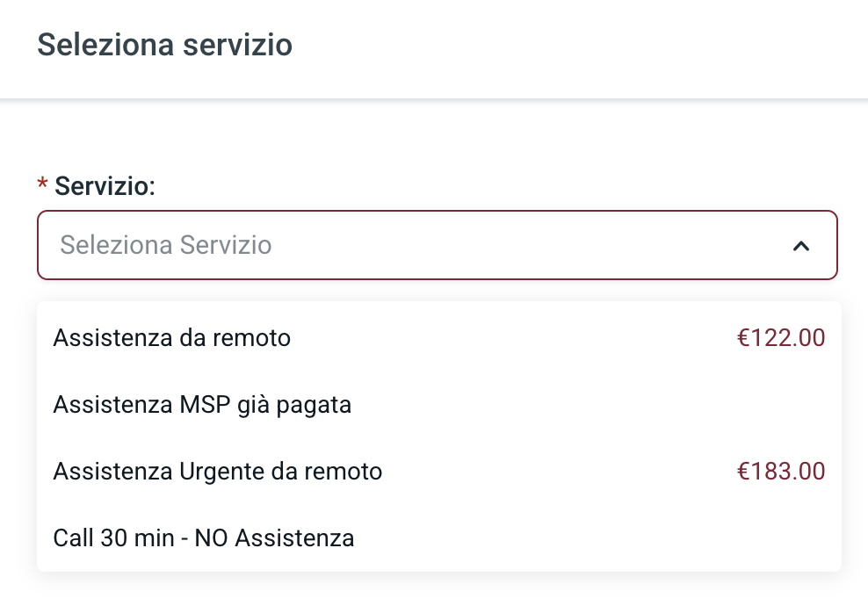The width and height of the screenshot is (868, 613).
Task: Choose Assistenza da remoto from the list
Action: coord(172,337)
